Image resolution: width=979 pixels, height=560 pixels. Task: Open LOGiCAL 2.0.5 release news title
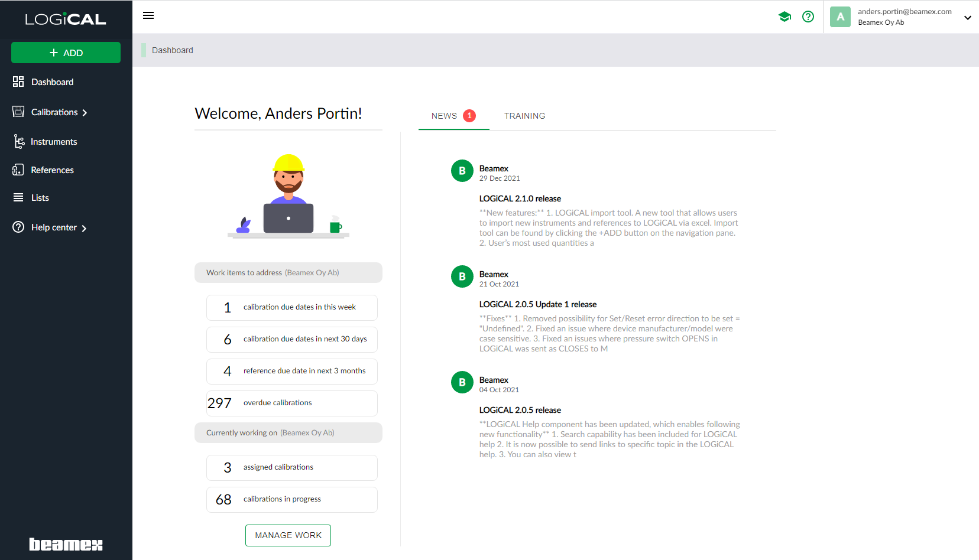coord(520,410)
